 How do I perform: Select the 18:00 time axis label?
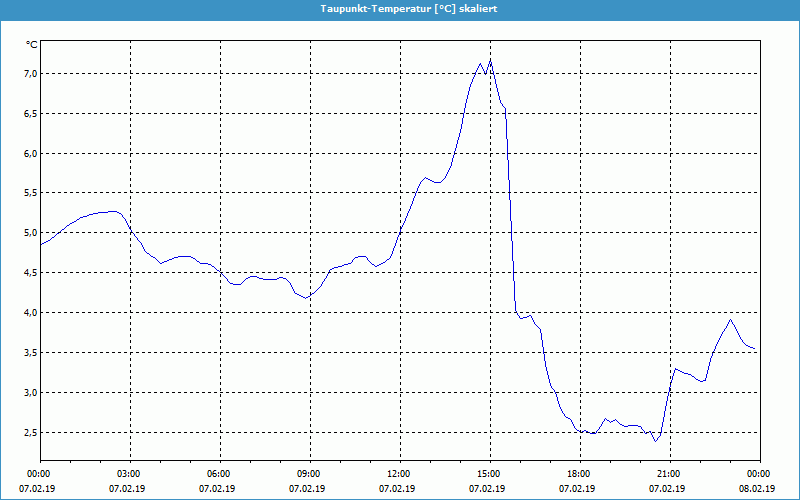tap(578, 474)
